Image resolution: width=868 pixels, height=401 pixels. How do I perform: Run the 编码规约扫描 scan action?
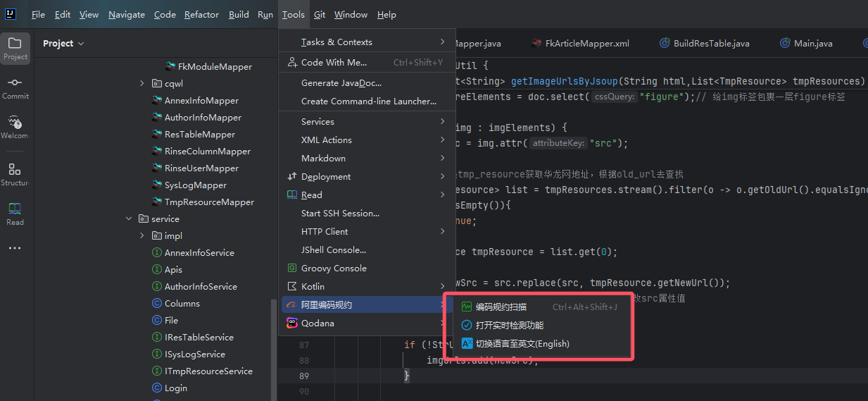tap(501, 307)
